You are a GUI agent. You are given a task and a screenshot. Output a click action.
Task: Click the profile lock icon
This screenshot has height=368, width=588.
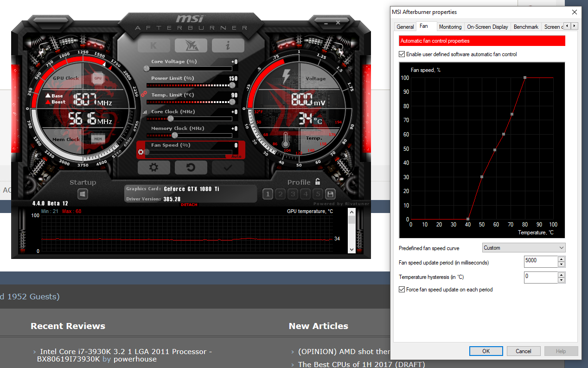click(x=318, y=182)
